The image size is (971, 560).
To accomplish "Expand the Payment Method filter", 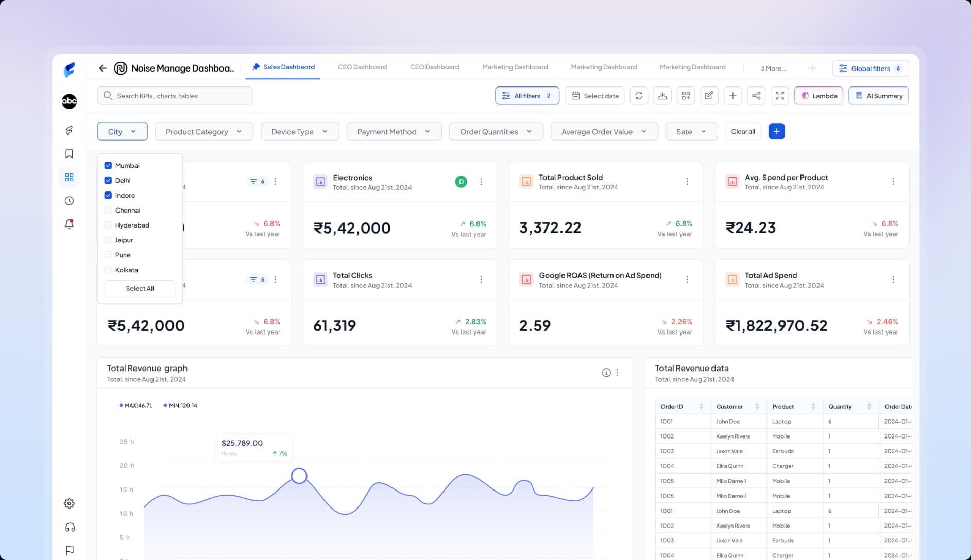I will point(394,131).
